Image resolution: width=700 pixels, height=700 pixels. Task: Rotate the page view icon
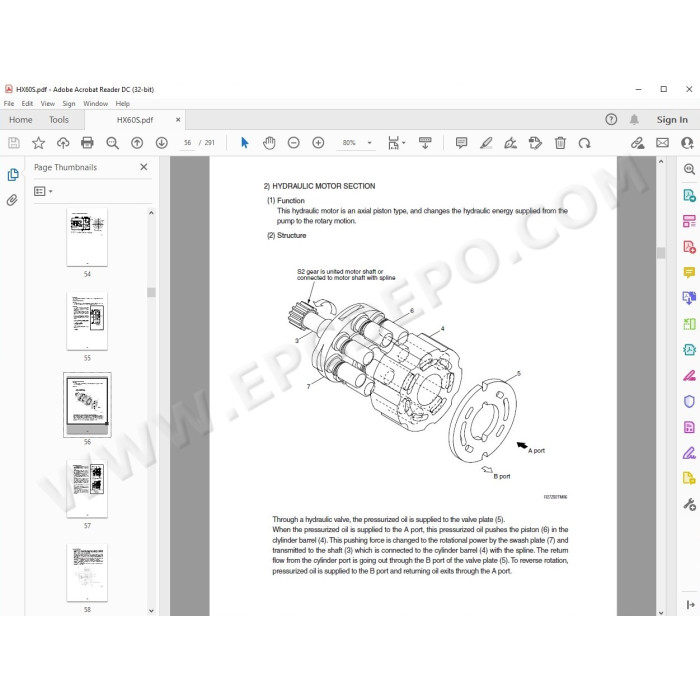tap(584, 143)
